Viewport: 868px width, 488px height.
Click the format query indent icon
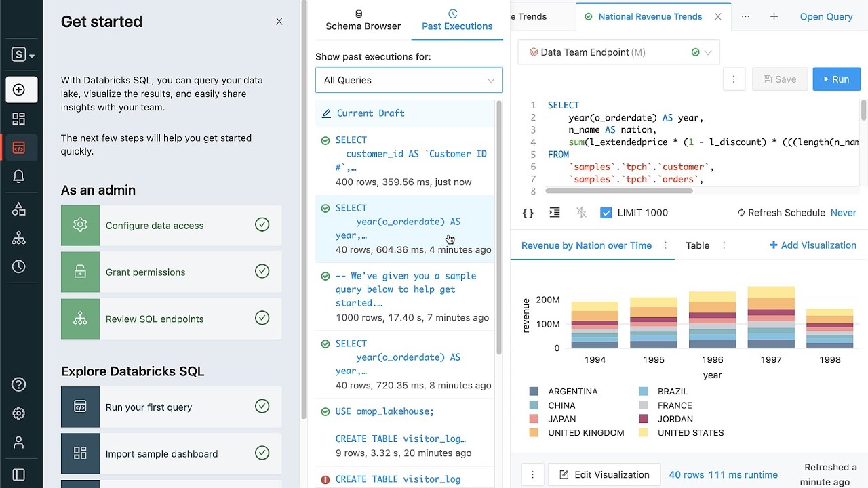[x=555, y=213]
